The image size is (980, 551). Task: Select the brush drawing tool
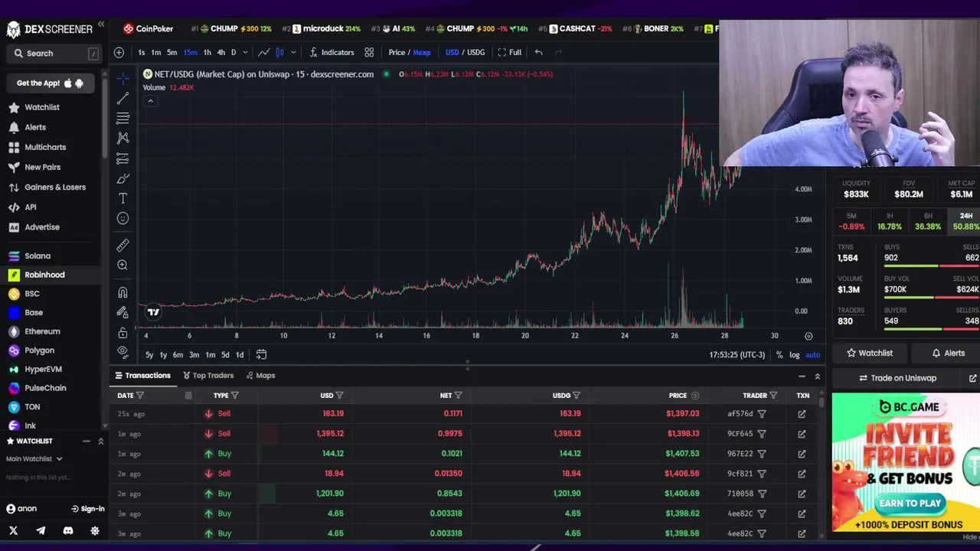122,178
